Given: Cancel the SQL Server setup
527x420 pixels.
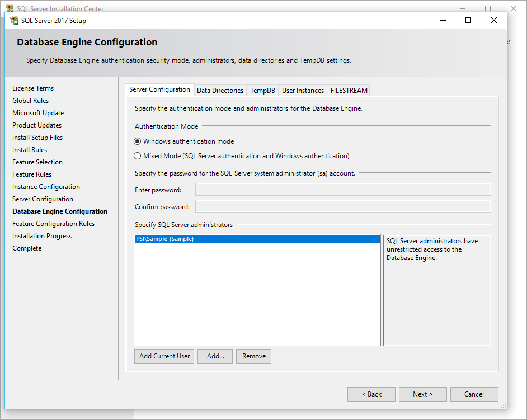Looking at the screenshot, I should [474, 394].
